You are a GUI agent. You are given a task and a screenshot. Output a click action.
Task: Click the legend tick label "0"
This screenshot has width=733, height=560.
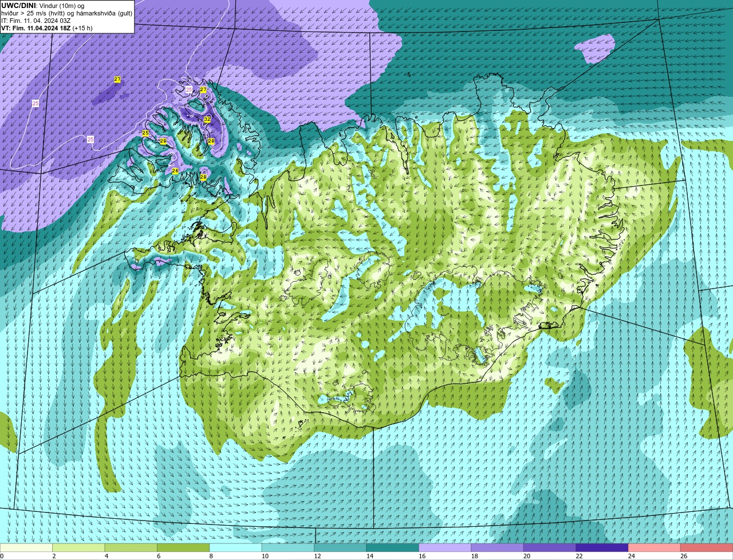coord(2,556)
